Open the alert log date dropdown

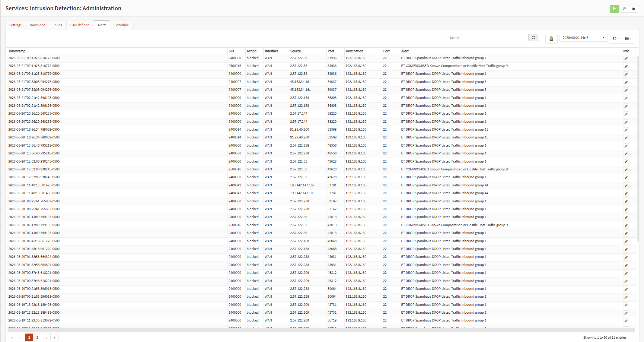coord(583,38)
